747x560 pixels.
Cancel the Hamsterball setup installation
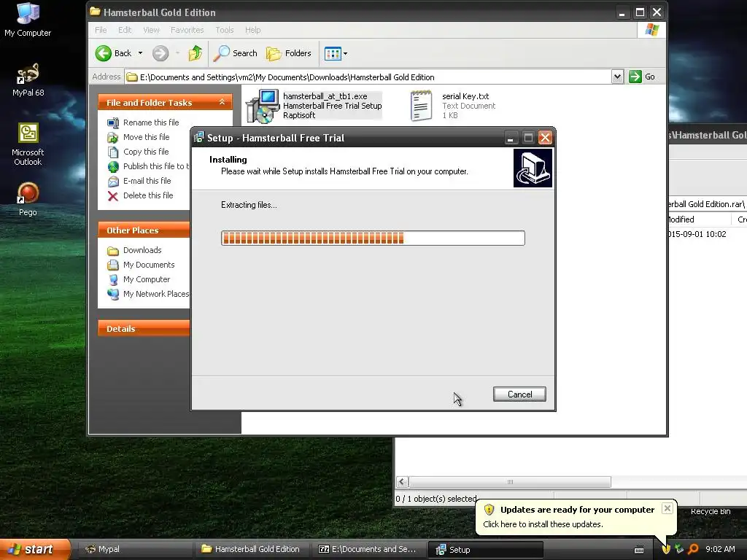tap(519, 394)
